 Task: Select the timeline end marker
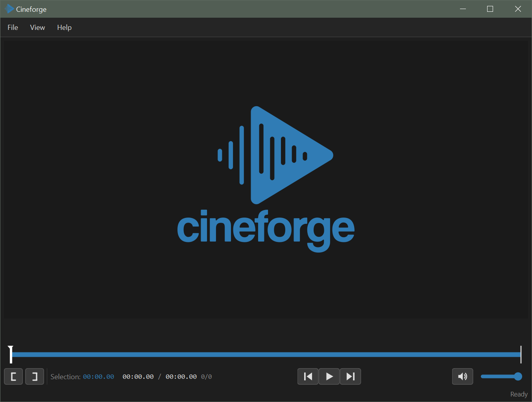(521, 354)
